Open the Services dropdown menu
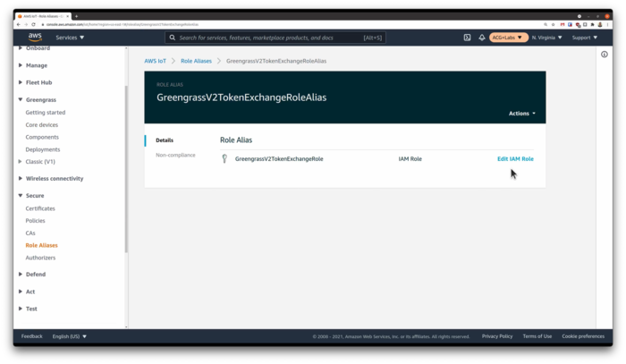 [x=70, y=38]
